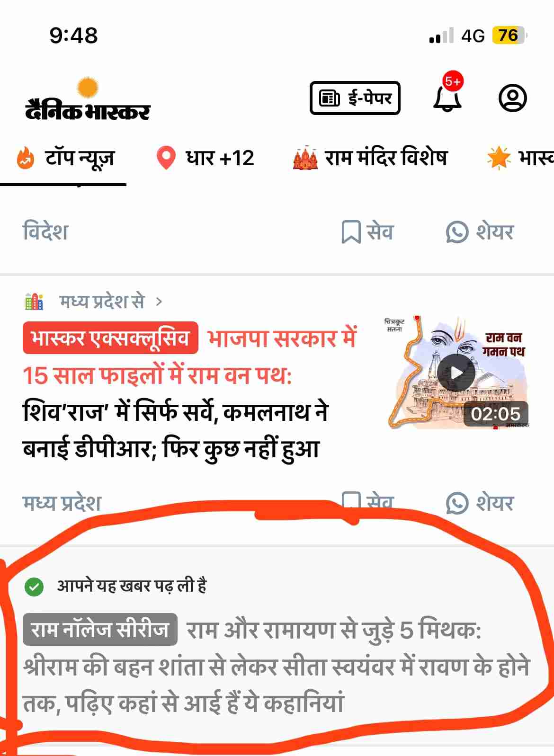The image size is (554, 756).
Task: Expand मध्य प्रदेश से section chevron
Action: click(159, 302)
